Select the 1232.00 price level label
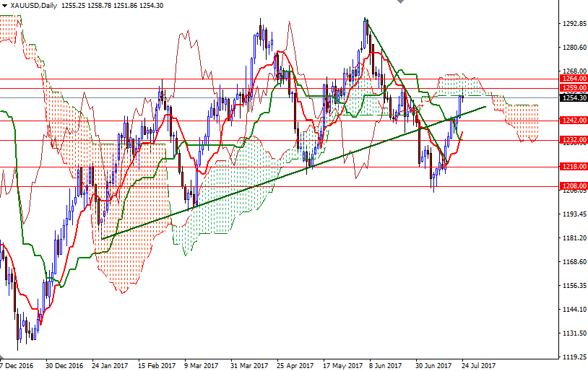The height and width of the screenshot is (371, 588). coord(574,140)
